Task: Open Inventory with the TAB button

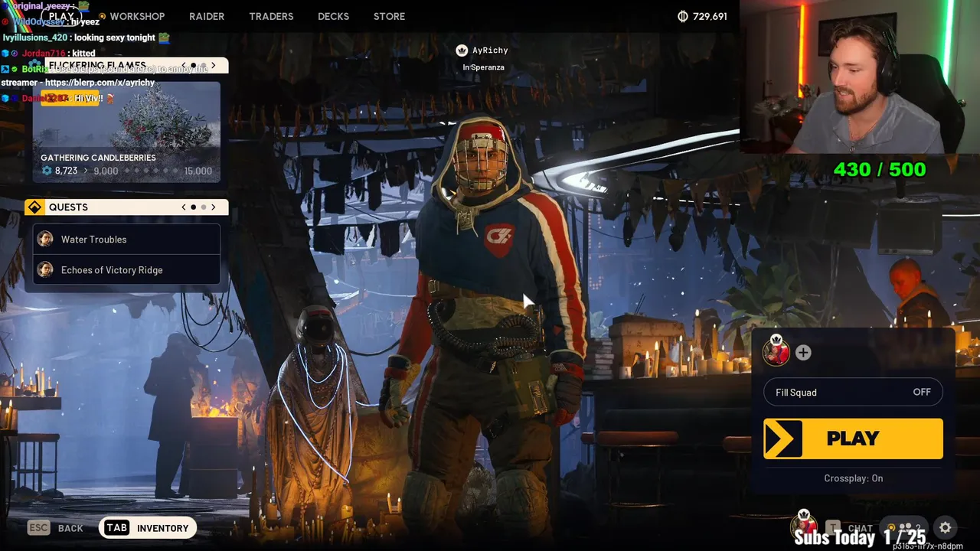Action: [148, 528]
